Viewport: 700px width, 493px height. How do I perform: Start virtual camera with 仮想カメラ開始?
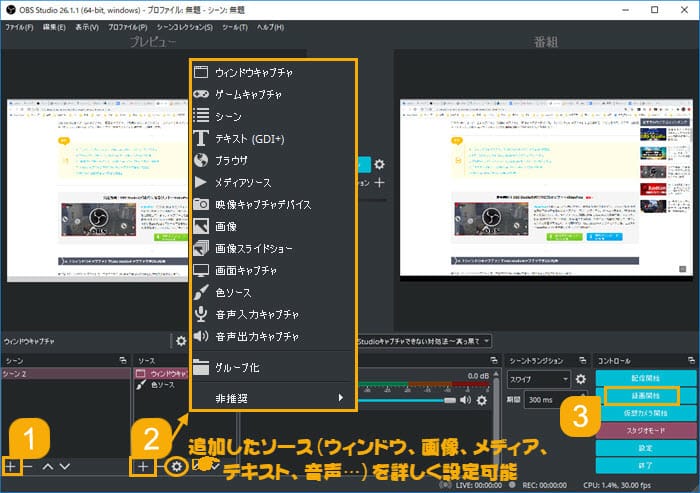tap(646, 413)
